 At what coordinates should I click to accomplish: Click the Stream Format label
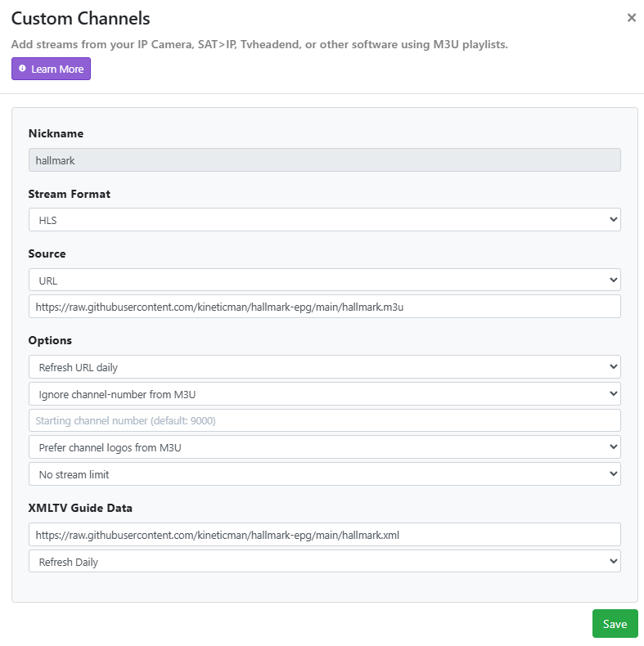tap(69, 194)
